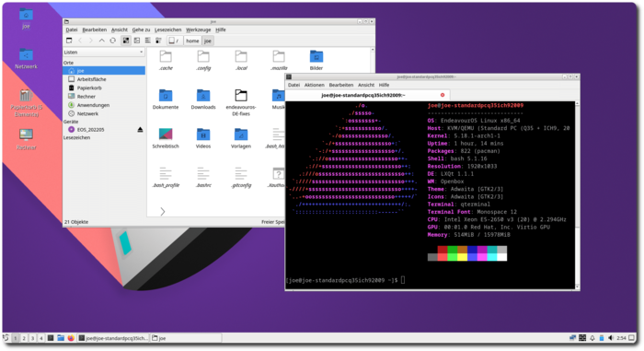Switch to thumbnail view mode
This screenshot has height=351, width=644.
coord(137,41)
